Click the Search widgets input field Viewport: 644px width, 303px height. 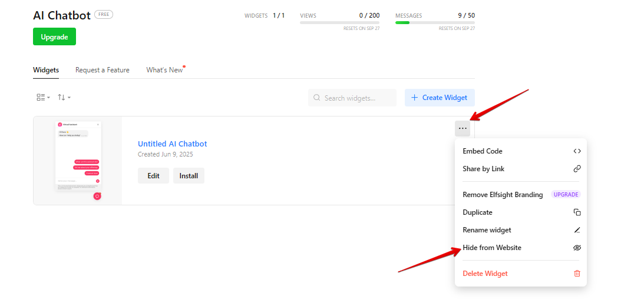pos(352,98)
